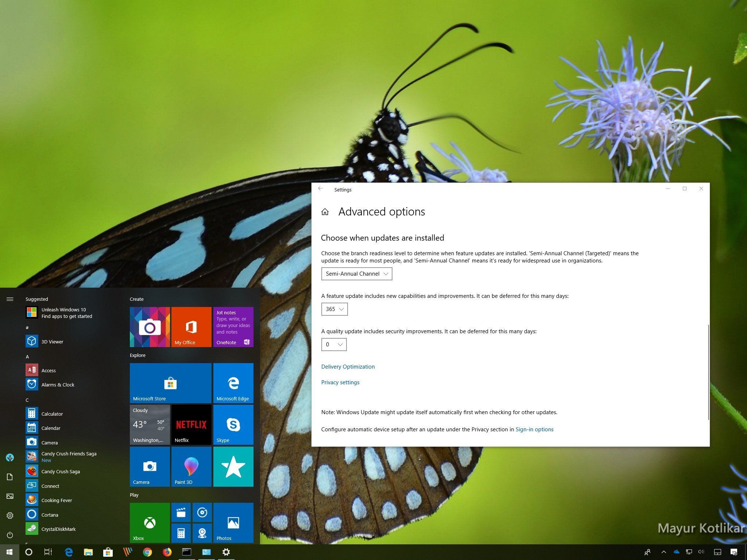Screen dimensions: 747x560
Task: Open the 3D Viewer app icon
Action: click(32, 341)
